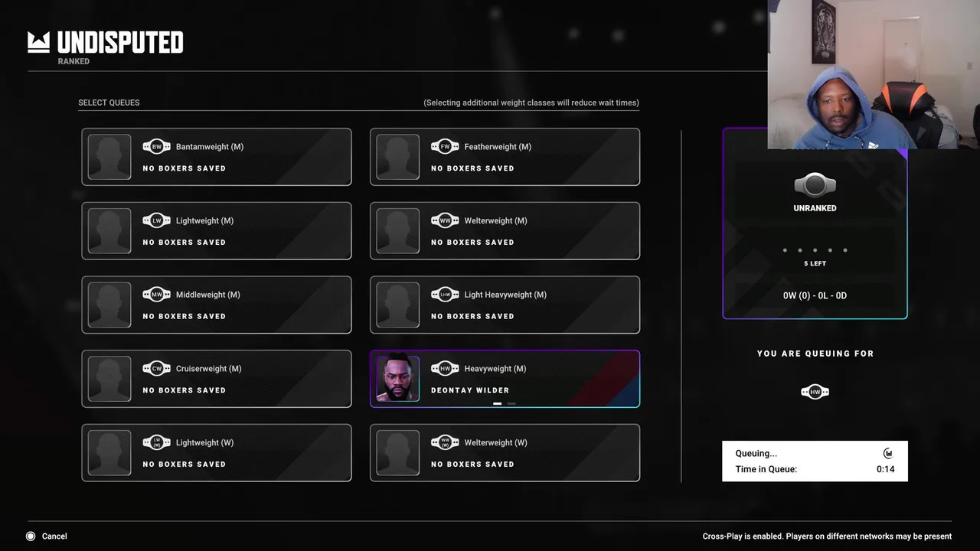Click the Middleweight MW belt icon
Screen dimensions: 980x551
point(156,295)
